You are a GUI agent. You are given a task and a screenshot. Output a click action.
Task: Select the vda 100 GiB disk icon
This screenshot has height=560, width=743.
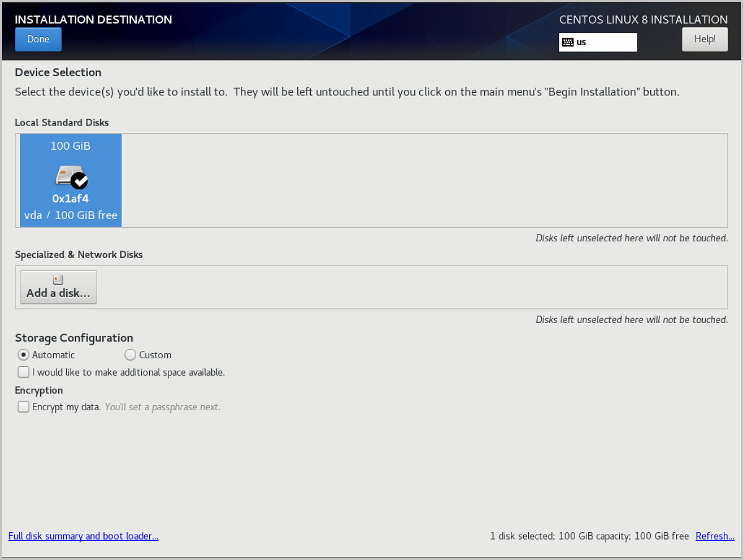pyautogui.click(x=70, y=180)
